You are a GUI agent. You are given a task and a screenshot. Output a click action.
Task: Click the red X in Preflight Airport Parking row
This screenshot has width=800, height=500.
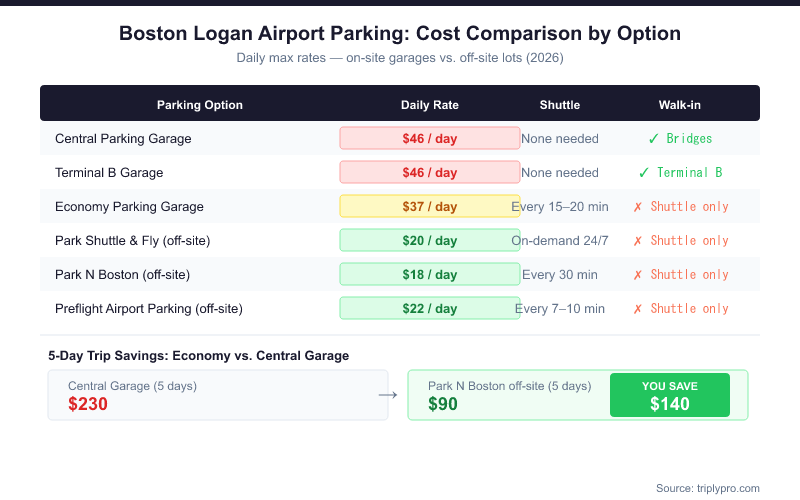click(x=638, y=309)
